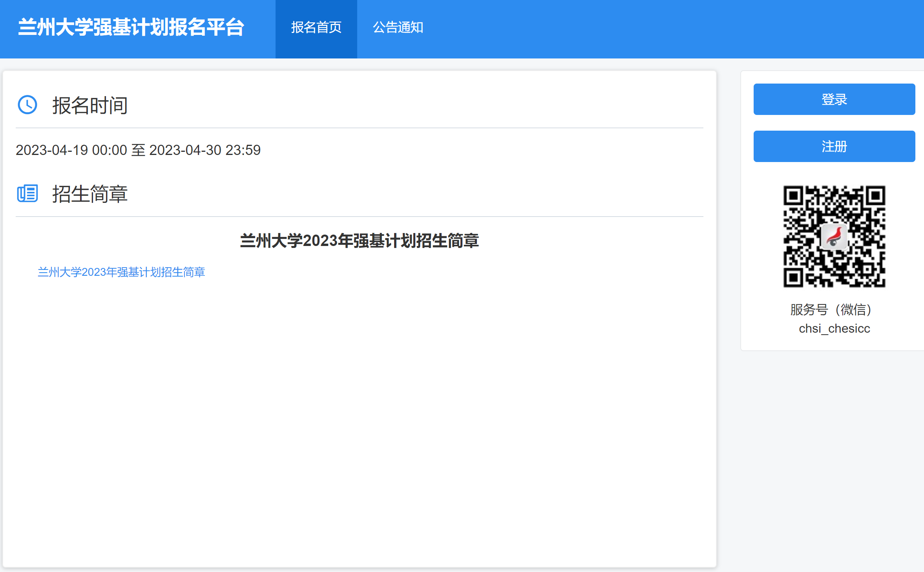Open the 兰州大学2023年强基计划招生简章 link

121,272
